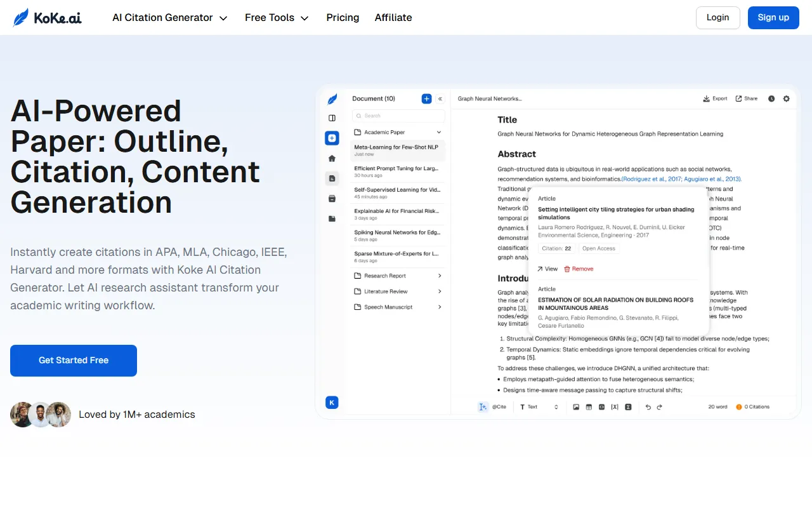Go to the Pricing page

[x=343, y=18]
